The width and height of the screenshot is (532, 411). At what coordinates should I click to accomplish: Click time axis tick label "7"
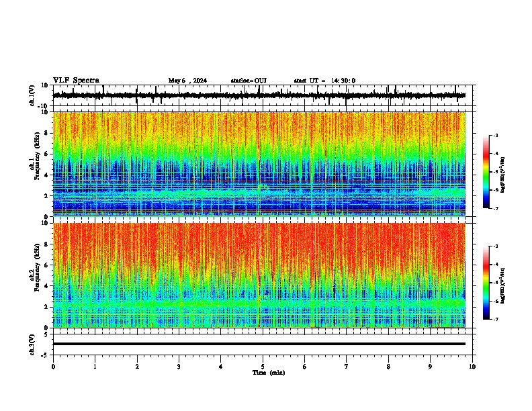[347, 367]
